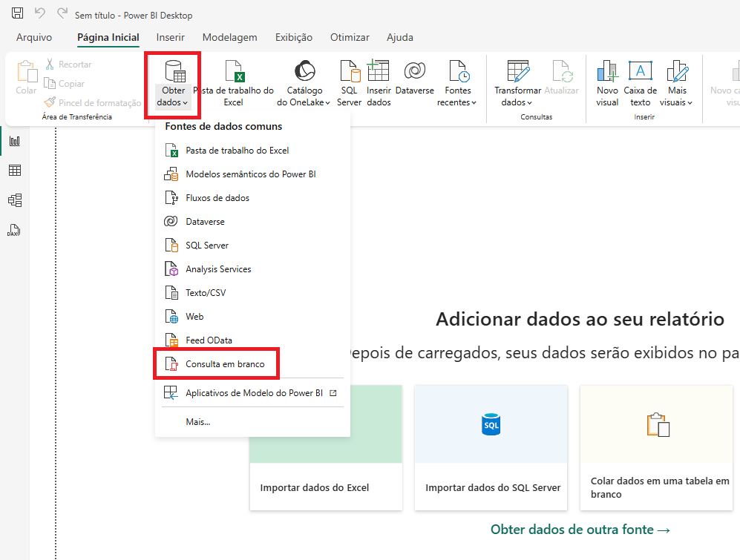The height and width of the screenshot is (560, 740).
Task: Expand the Mais visuais dropdown
Action: click(x=690, y=103)
